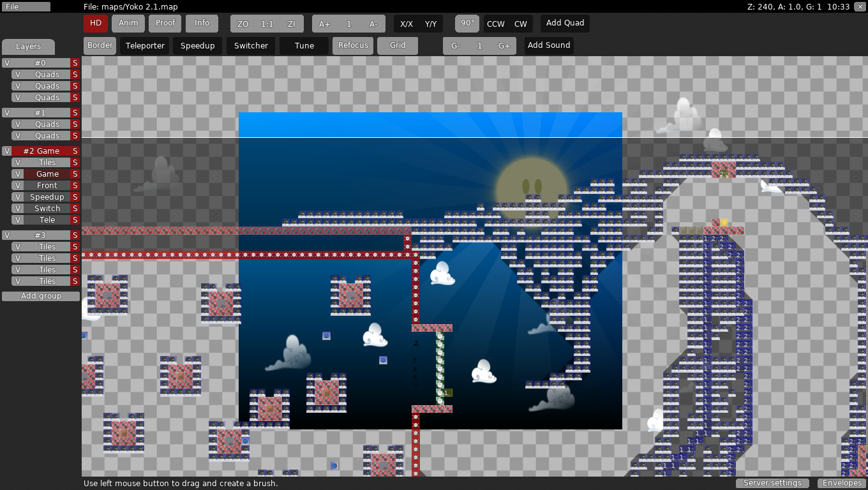Reset zoom with the 1:1 control

[267, 23]
